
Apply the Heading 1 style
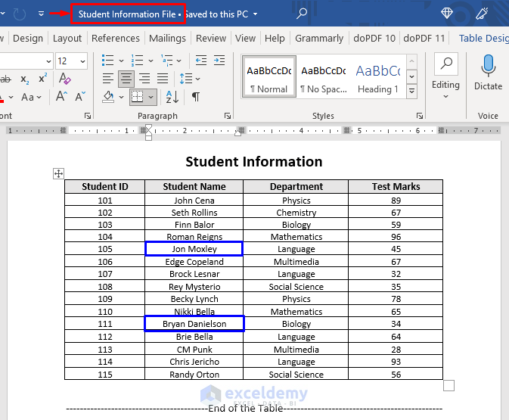point(378,77)
